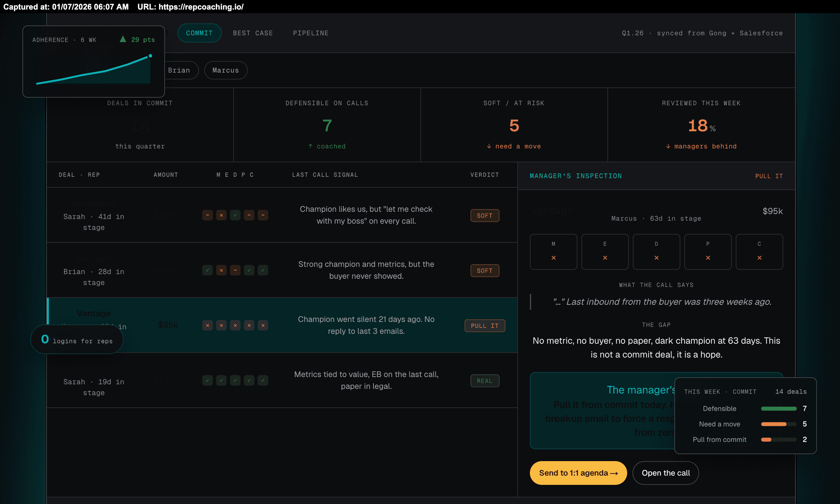Click 'Q1.26 · synced from Gong + Salesforce' text
Viewport: 840px width, 504px height.
(702, 33)
